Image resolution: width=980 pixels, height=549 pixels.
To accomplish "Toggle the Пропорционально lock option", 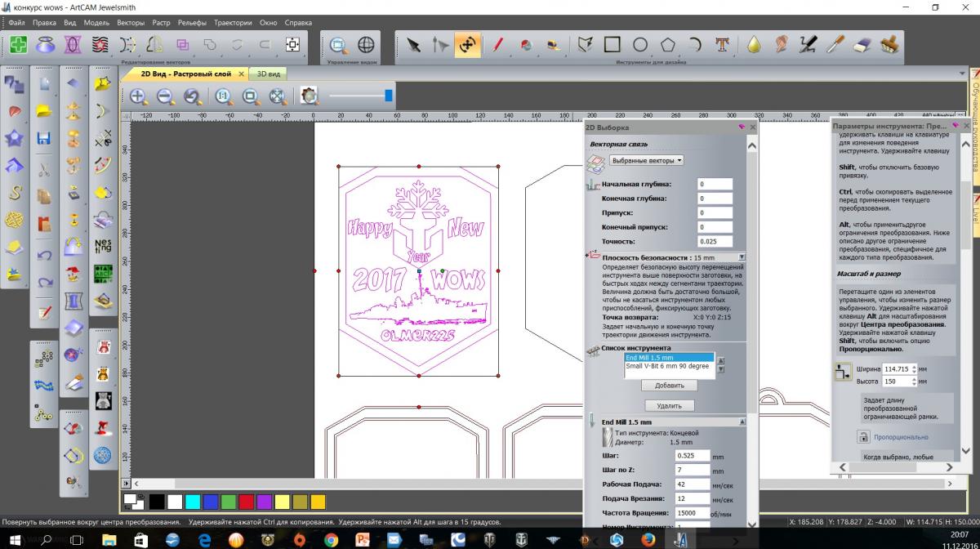I will pos(862,437).
